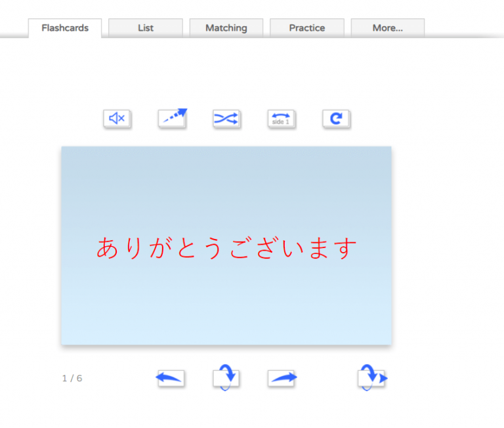Open the Matching tab
504x428 pixels.
pos(226,28)
